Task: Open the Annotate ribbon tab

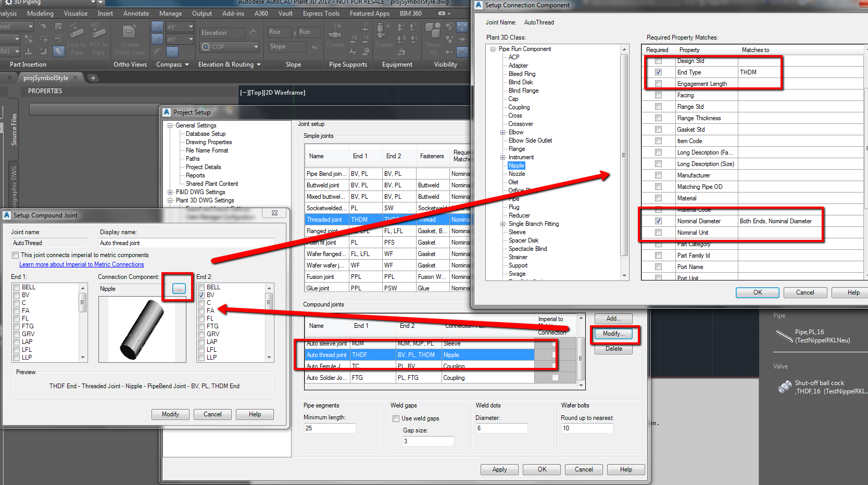Action: pos(136,14)
